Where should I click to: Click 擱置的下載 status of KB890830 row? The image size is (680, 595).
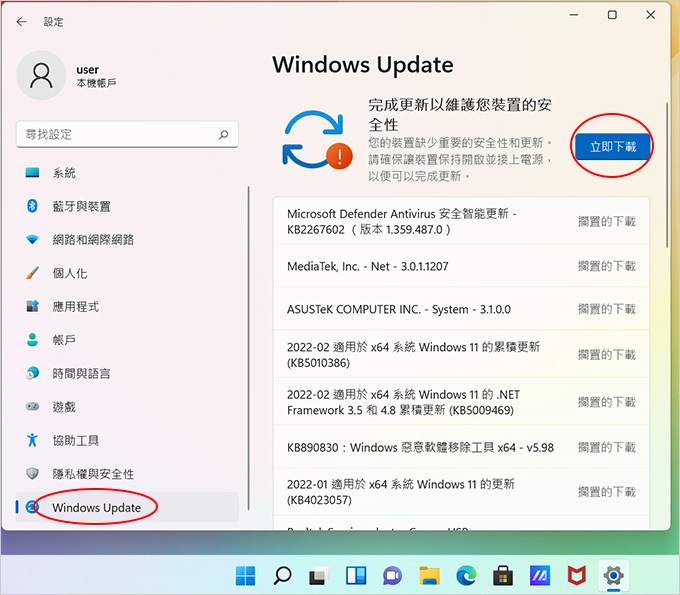pos(607,447)
